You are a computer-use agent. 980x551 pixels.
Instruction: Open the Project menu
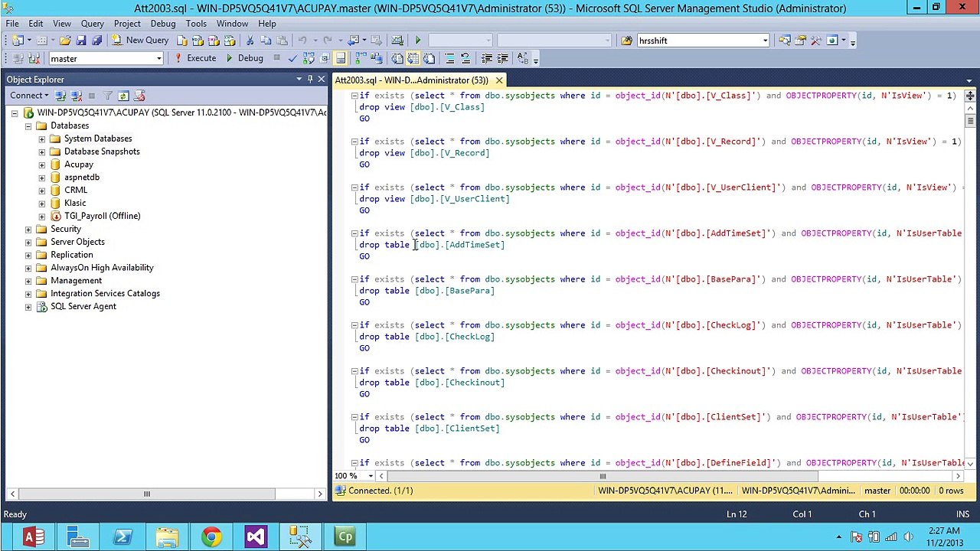pos(127,23)
